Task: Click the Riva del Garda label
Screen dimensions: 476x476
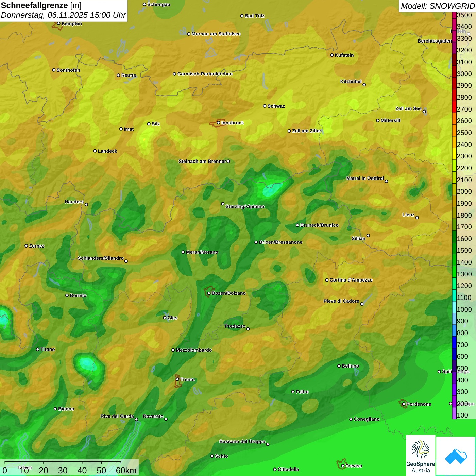Action: (x=117, y=416)
